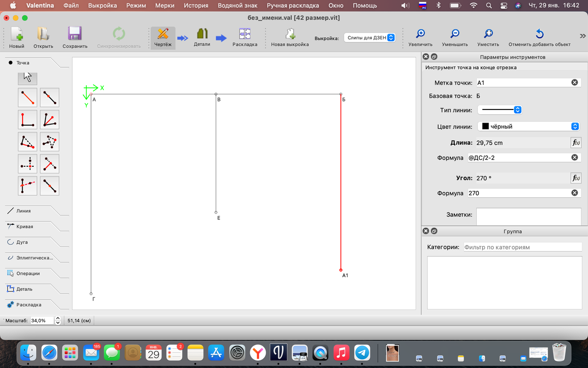Undo with Отменить добавить объект
588x368 pixels.
point(539,38)
